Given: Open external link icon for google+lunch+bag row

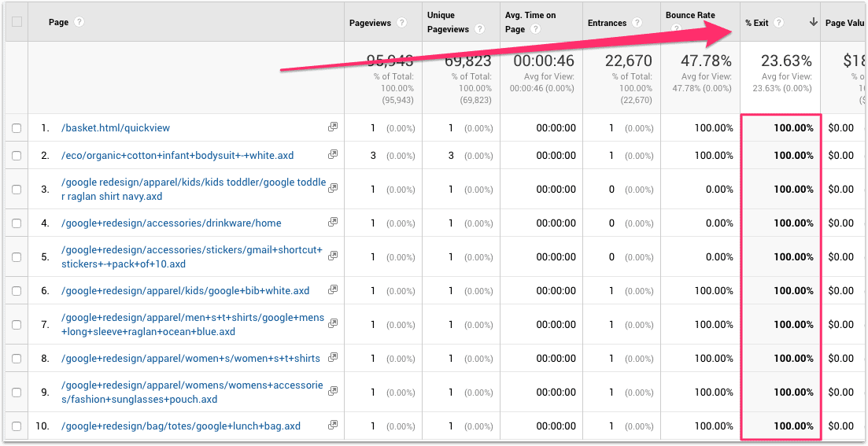Looking at the screenshot, I should click(x=333, y=426).
